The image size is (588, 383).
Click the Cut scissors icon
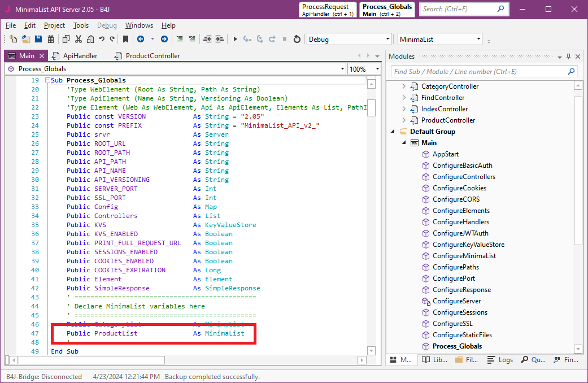click(78, 39)
